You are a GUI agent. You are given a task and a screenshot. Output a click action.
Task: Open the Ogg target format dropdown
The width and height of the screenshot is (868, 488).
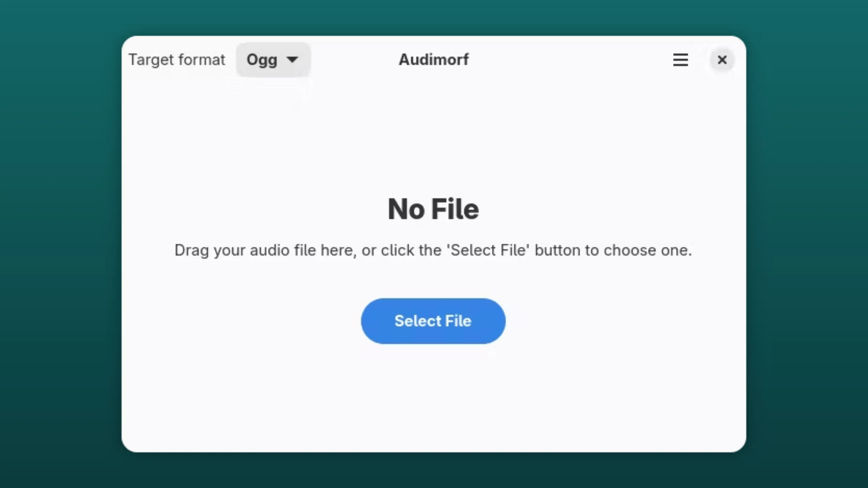point(272,60)
